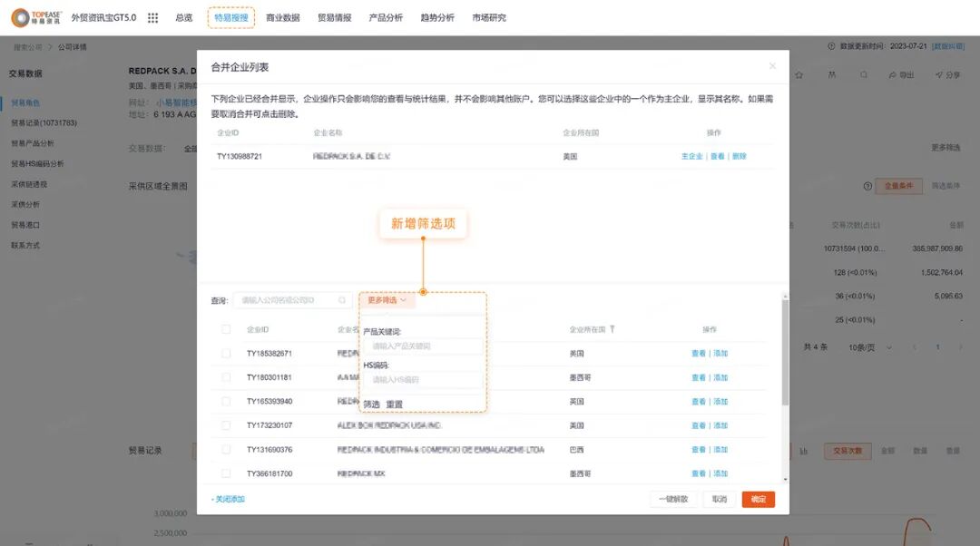This screenshot has height=546, width=980.
Task: Click the 分享 share icon
Action: click(939, 75)
